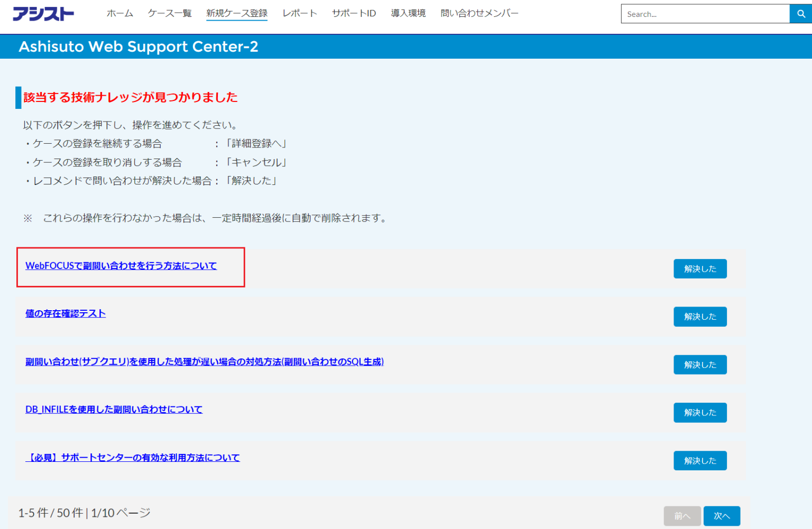Screen dimensions: 812x529
Task: Open the ホーム menu item
Action: [x=119, y=13]
